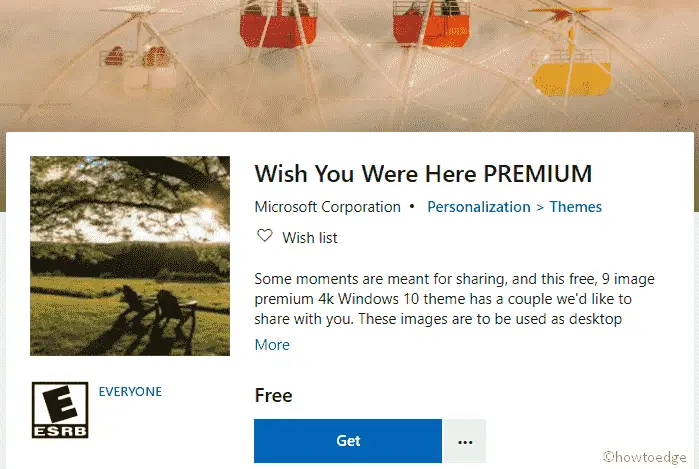Open the three-dot more options button
Viewport: 699px width, 469px height.
coord(463,441)
